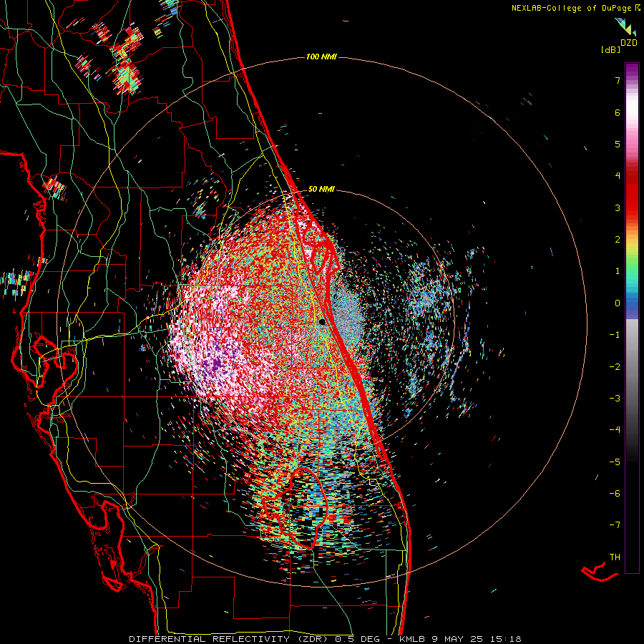644x644 pixels.
Task: Click the "NEXLAB-College of DuPage" header text
Action: pos(571,8)
